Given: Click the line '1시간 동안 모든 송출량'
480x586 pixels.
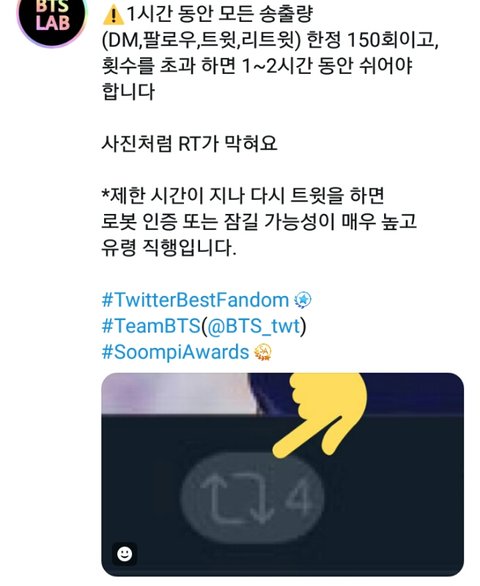Looking at the screenshot, I should click(x=219, y=15).
